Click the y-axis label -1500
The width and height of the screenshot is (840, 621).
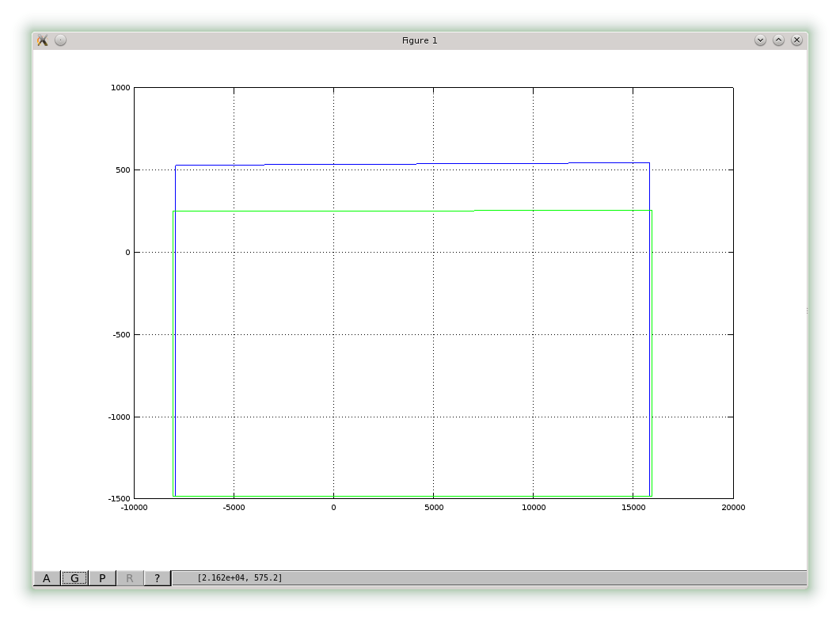click(x=120, y=499)
